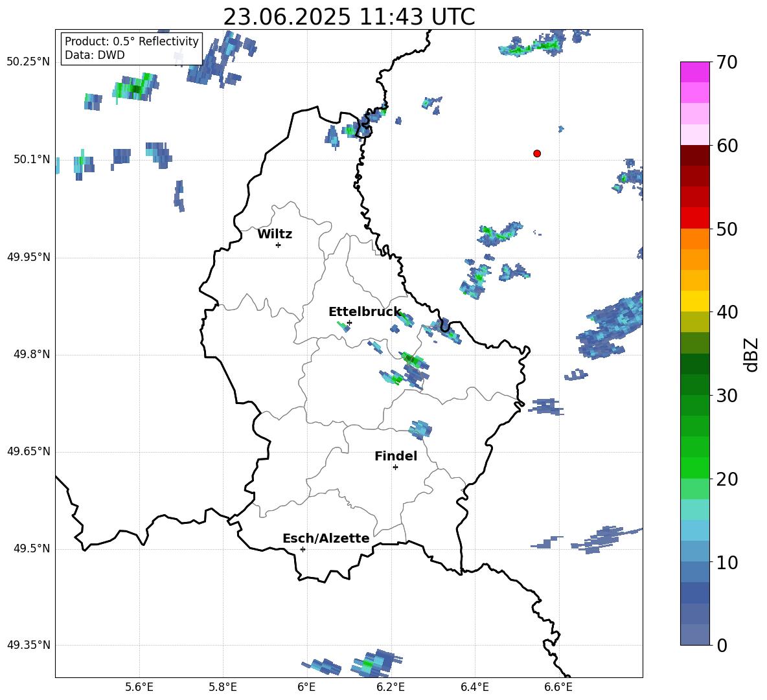Viewport: 767px width, 700px height.
Task: Click the red dot marker on the map
Action: (536, 153)
